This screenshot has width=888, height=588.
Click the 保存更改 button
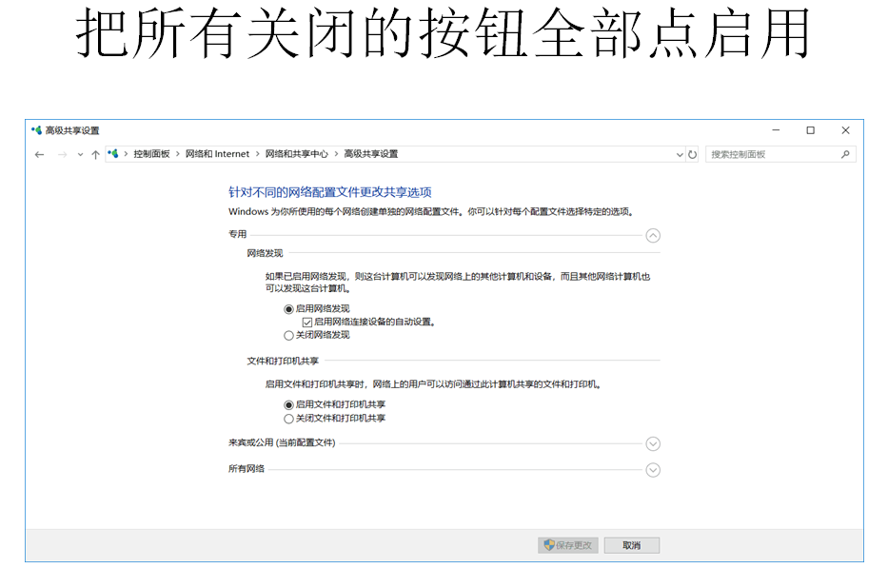[568, 545]
